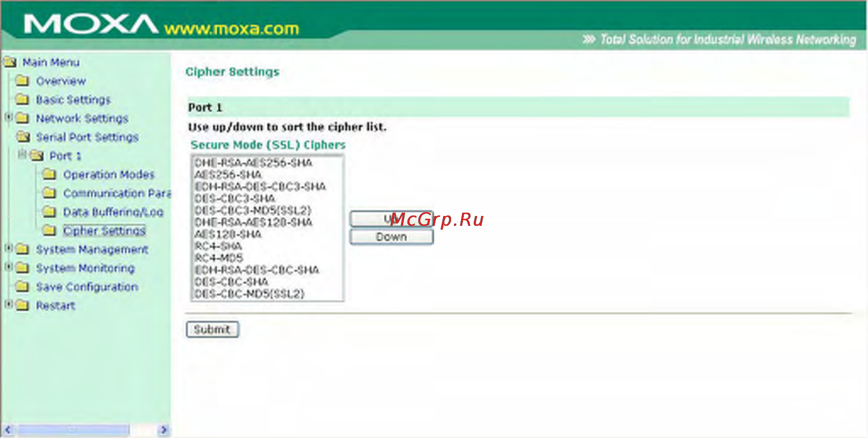
Task: Click the sidebar scroll left arrow
Action: point(8,430)
